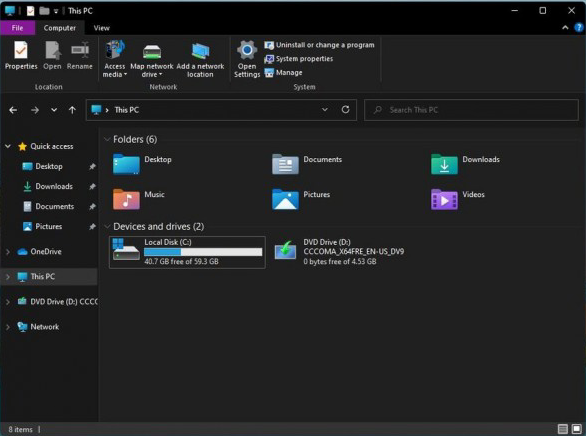Select the DVD Drive (D:) in main pane
Viewport: 586px width, 436px height.
click(x=339, y=252)
